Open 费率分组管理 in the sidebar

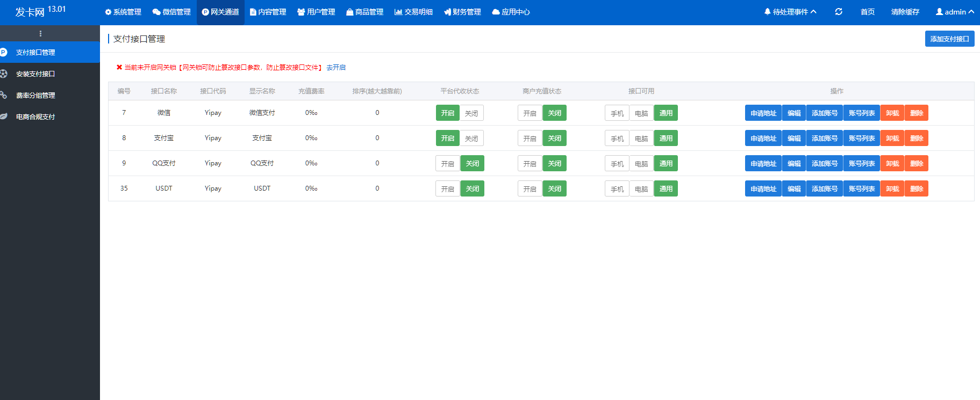tap(35, 96)
